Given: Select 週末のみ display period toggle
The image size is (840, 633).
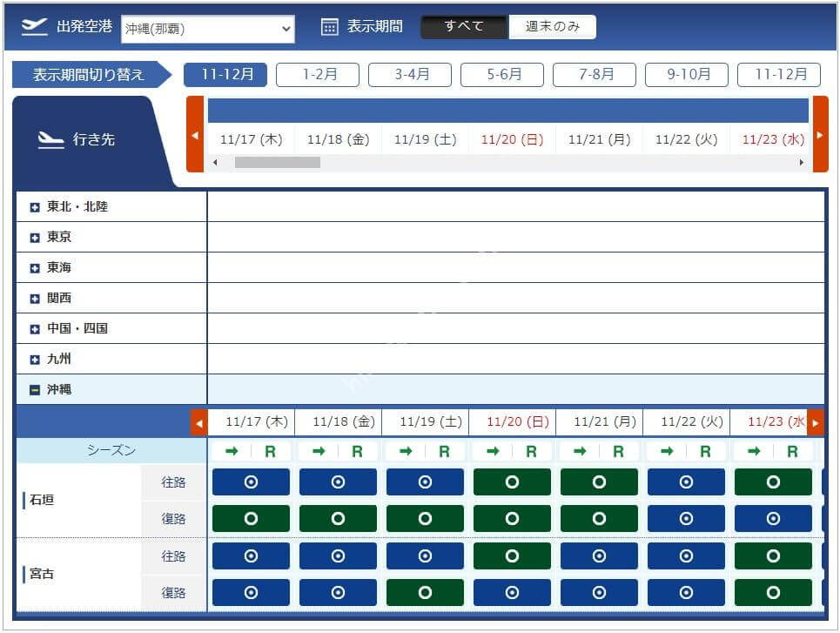Looking at the screenshot, I should point(553,26).
